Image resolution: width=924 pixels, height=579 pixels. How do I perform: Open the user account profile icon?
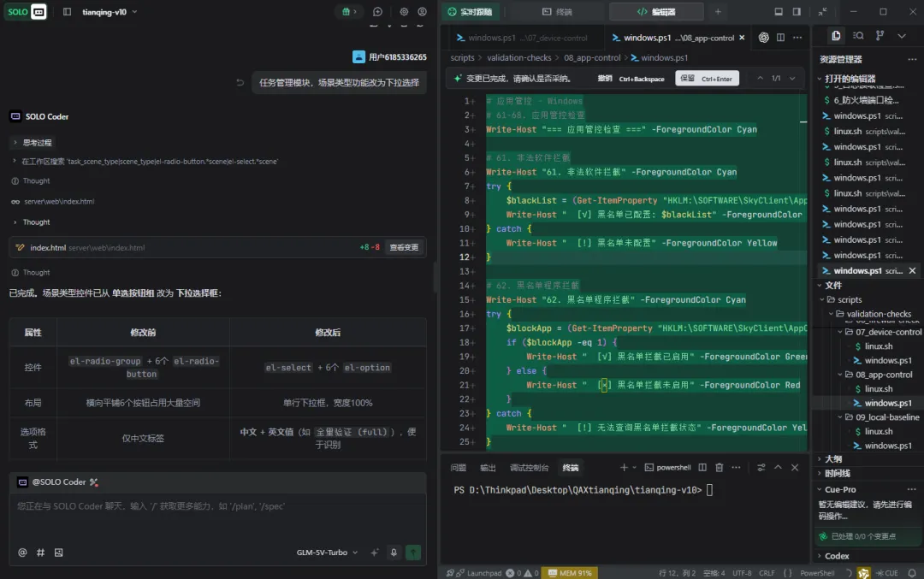coord(423,12)
